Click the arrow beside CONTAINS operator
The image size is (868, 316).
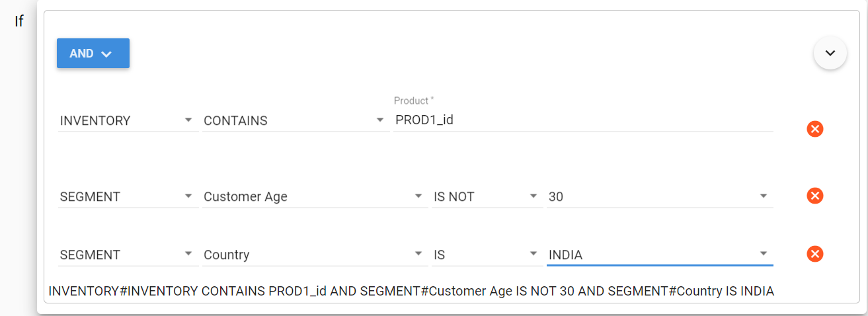point(379,120)
